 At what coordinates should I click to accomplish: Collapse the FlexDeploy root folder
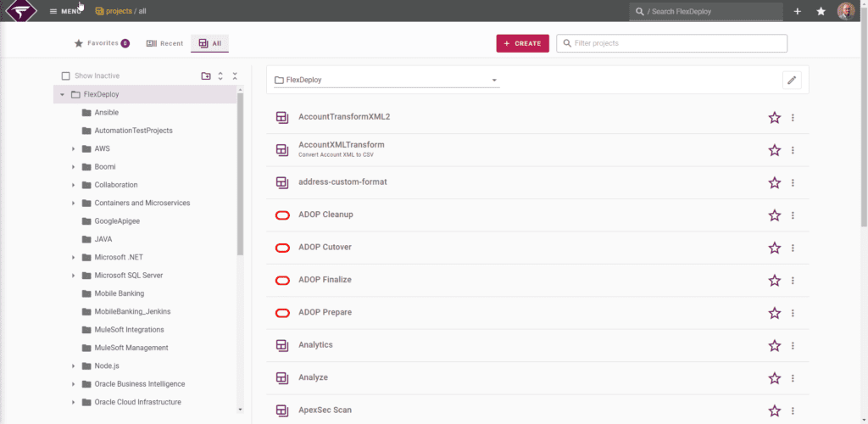coord(62,95)
